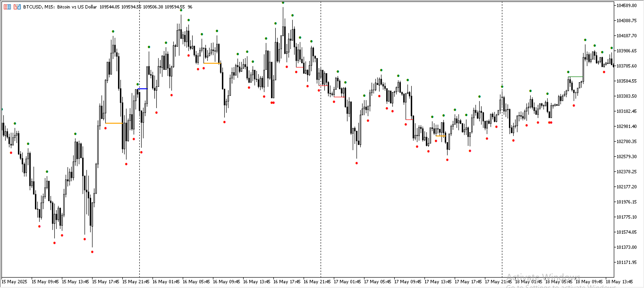The width and height of the screenshot is (644, 288).
Task: Click time axis label 16 May 05:45
Action: (196, 282)
